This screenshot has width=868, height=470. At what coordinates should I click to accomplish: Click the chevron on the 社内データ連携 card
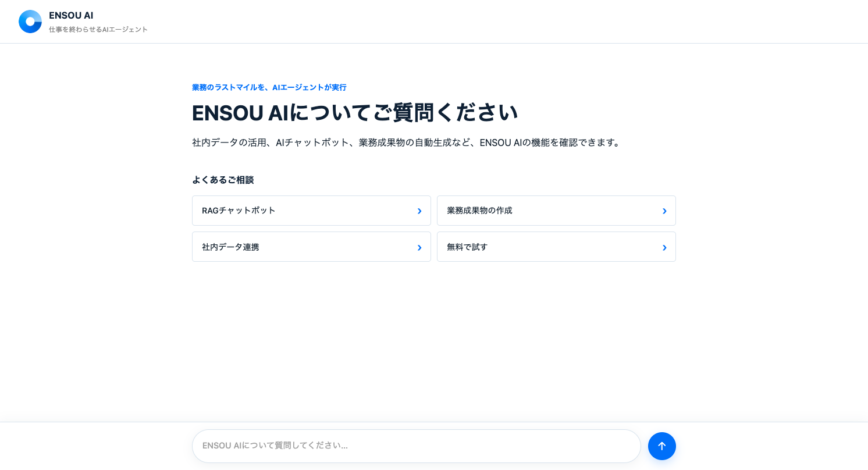pos(419,248)
